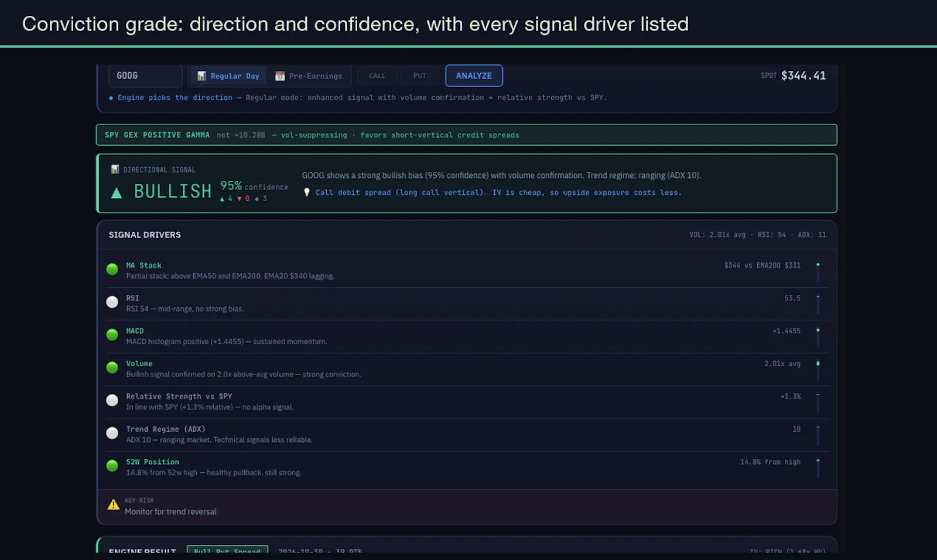Click the bullish up-triangle icon
This screenshot has width=937, height=560.
pyautogui.click(x=117, y=193)
